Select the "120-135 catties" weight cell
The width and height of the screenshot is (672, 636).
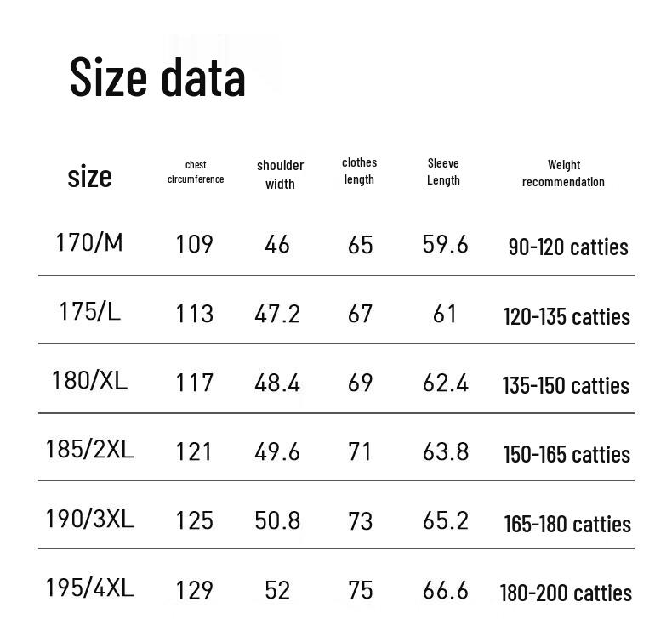[567, 317]
